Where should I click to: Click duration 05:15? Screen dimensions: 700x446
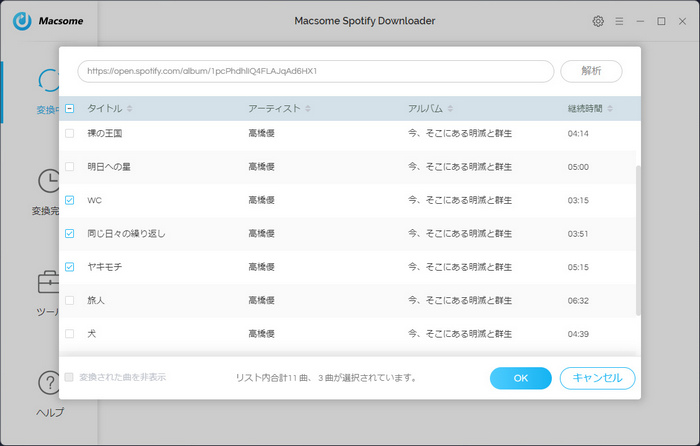point(578,267)
